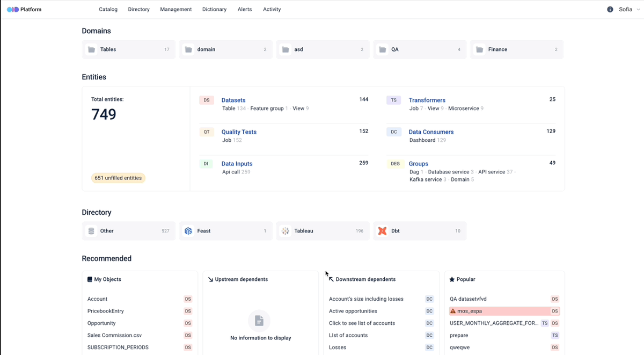Open the prepare item in Popular

click(459, 335)
